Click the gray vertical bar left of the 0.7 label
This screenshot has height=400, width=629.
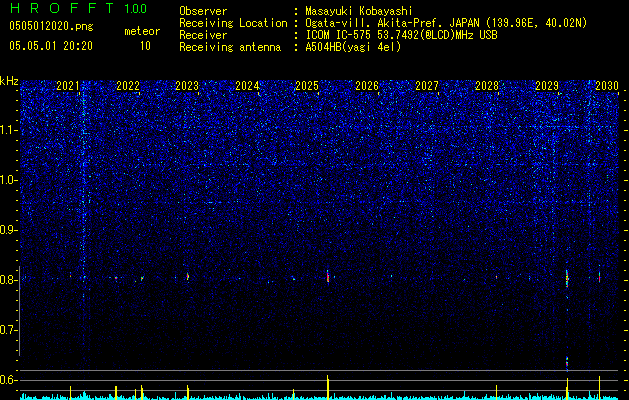point(20,311)
